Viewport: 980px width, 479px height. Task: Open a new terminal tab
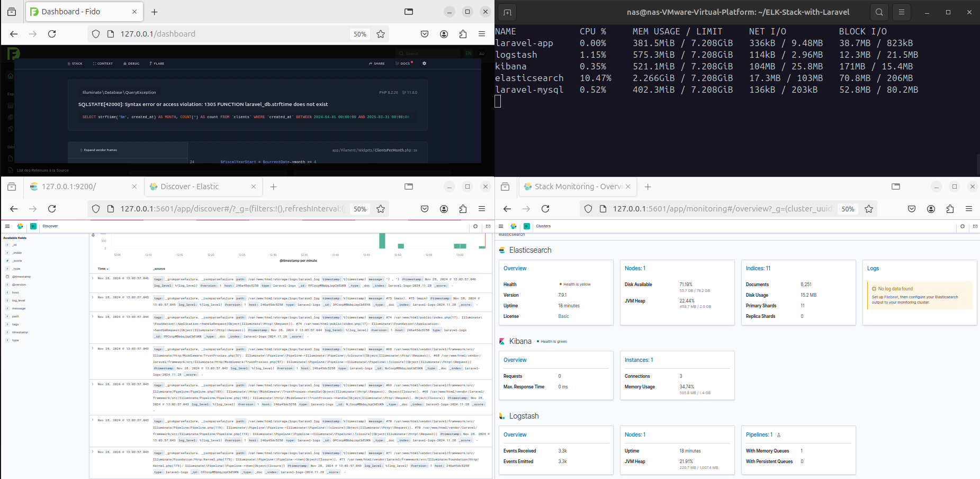coord(507,12)
